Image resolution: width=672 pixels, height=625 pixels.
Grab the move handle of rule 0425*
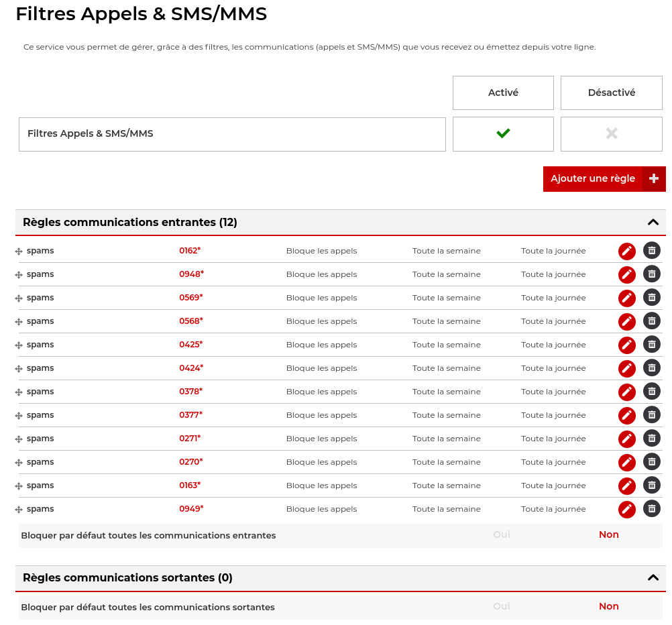coord(18,345)
